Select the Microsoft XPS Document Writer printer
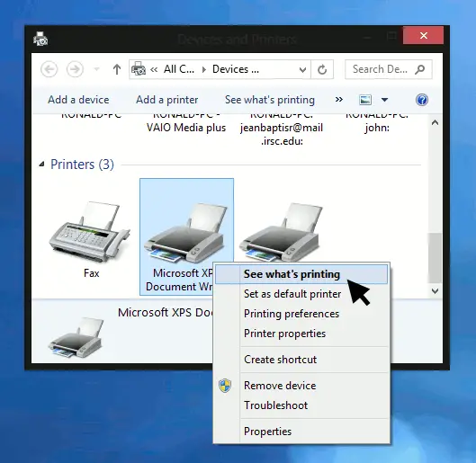The height and width of the screenshot is (463, 476). pyautogui.click(x=186, y=236)
